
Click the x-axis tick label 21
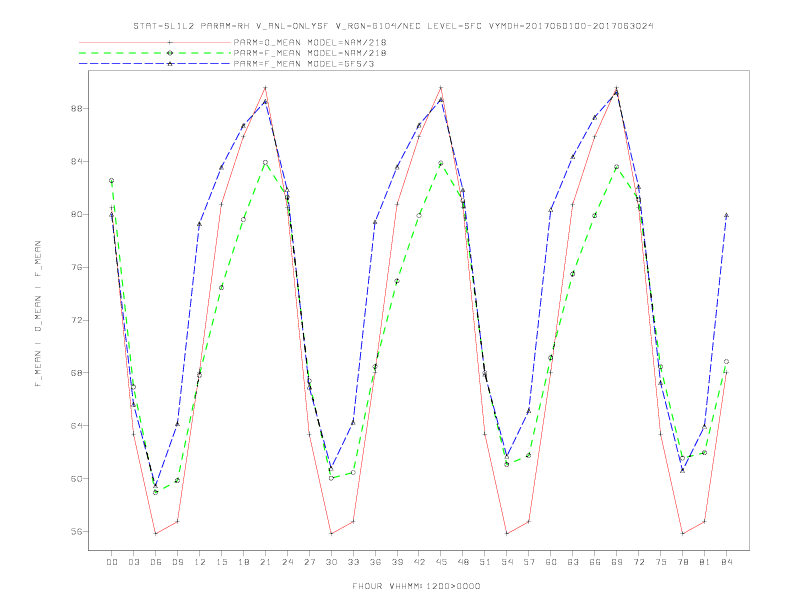[265, 562]
